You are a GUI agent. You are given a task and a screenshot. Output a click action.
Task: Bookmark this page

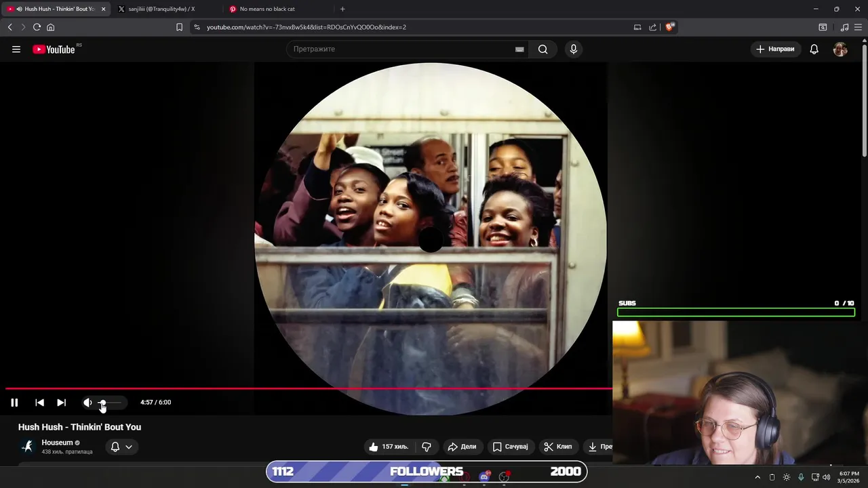[x=179, y=27]
